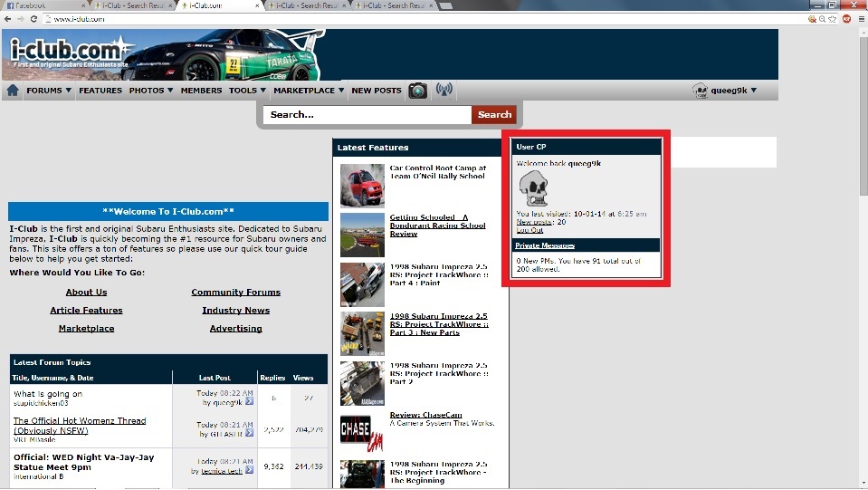Click the Part 3 New Parts thumbnail
The height and width of the screenshot is (490, 868).
(x=362, y=333)
